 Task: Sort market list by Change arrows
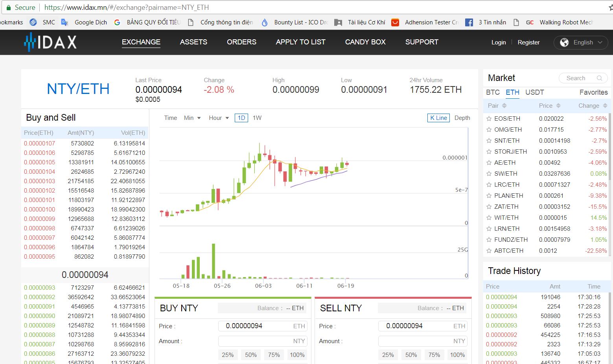[605, 106]
